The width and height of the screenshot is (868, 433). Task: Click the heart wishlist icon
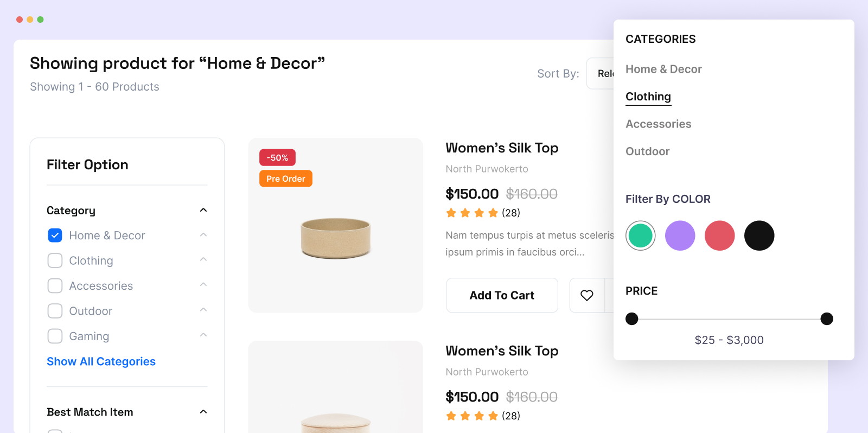[x=587, y=295]
